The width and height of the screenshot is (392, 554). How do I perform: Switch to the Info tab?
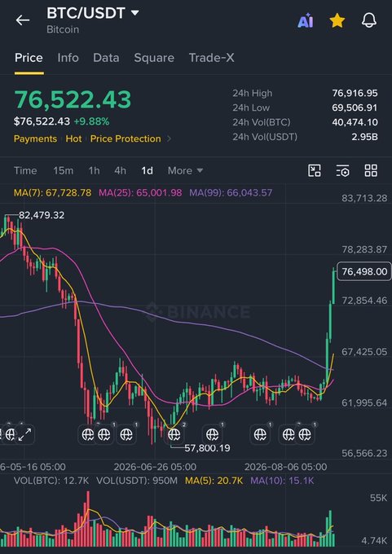[68, 58]
